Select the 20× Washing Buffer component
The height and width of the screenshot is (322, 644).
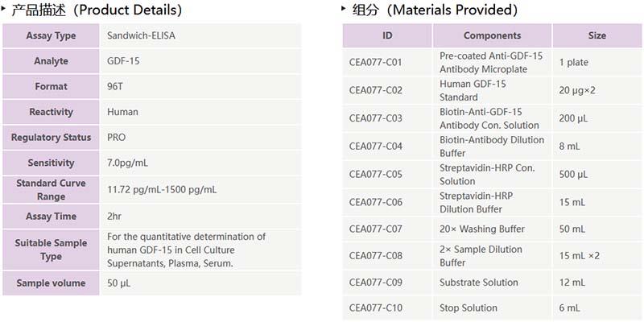(481, 229)
